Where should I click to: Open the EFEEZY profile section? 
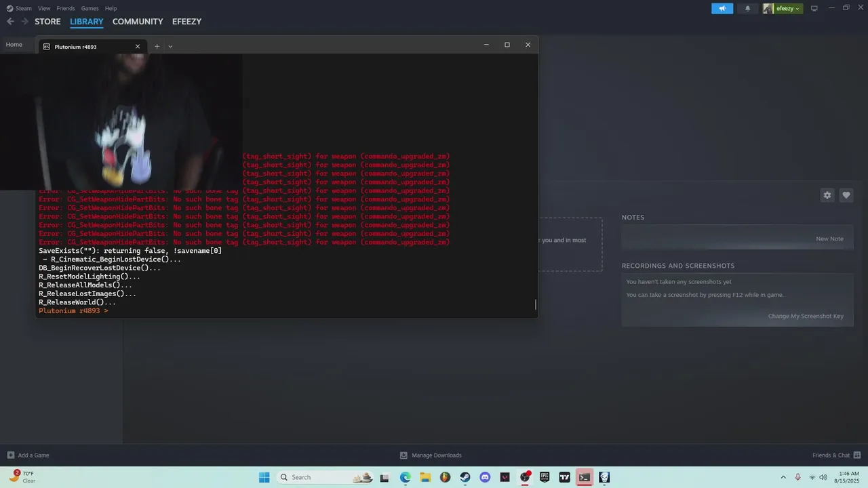(186, 22)
